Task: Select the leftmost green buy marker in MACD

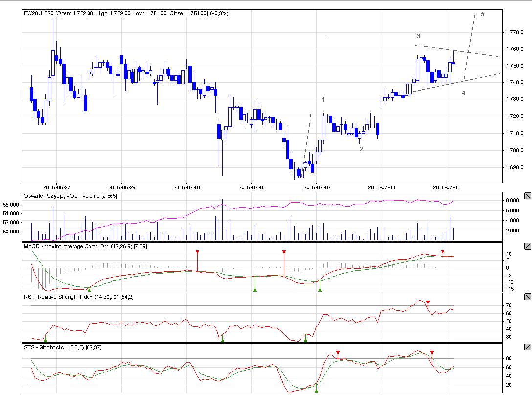Action: [x=89, y=290]
